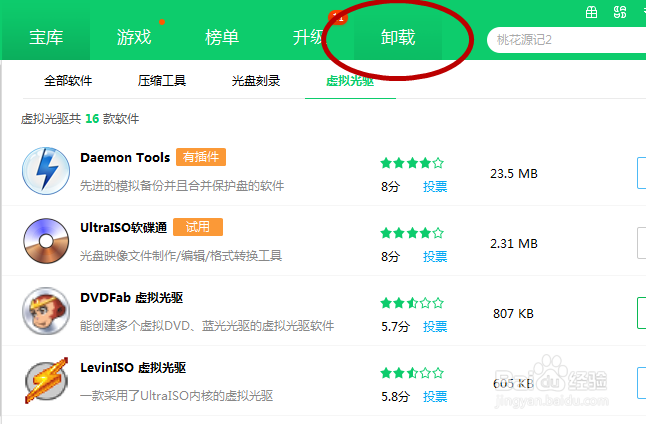This screenshot has height=424, width=646.
Task: Click 投票 for DVDFab 虚拟光驱
Action: [x=435, y=327]
